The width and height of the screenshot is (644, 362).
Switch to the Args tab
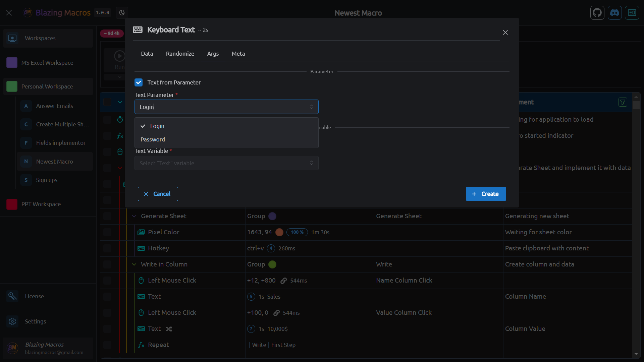213,54
